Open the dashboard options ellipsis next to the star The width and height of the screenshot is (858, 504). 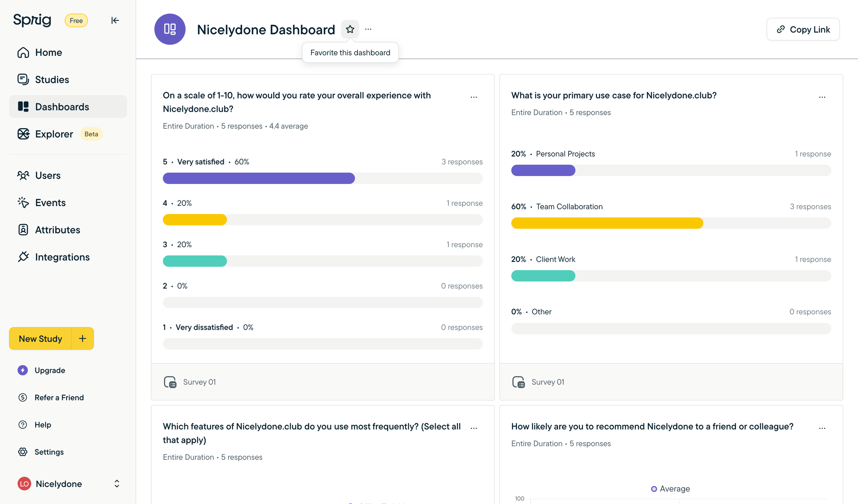coord(368,29)
